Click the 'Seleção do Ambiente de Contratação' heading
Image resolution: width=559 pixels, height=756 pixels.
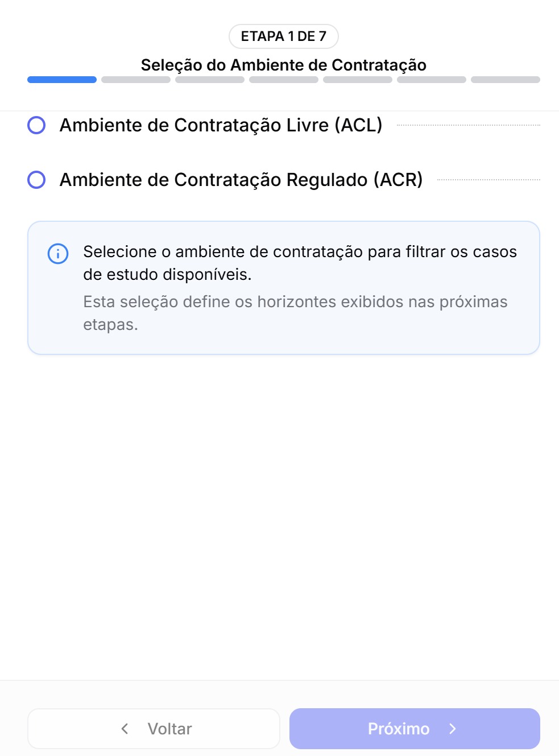tap(284, 65)
